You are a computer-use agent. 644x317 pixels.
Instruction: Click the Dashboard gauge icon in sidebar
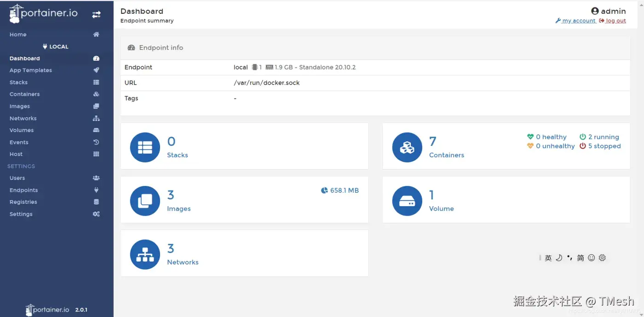point(96,58)
